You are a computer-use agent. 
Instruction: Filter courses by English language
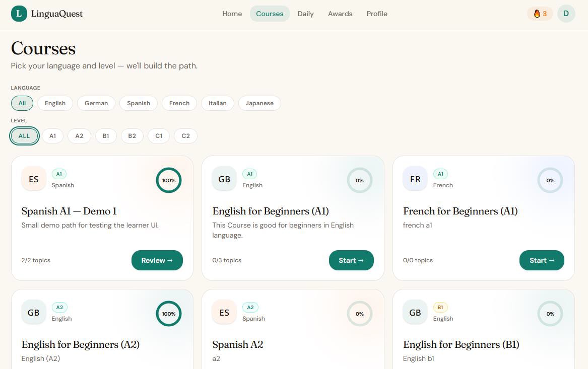(x=55, y=103)
